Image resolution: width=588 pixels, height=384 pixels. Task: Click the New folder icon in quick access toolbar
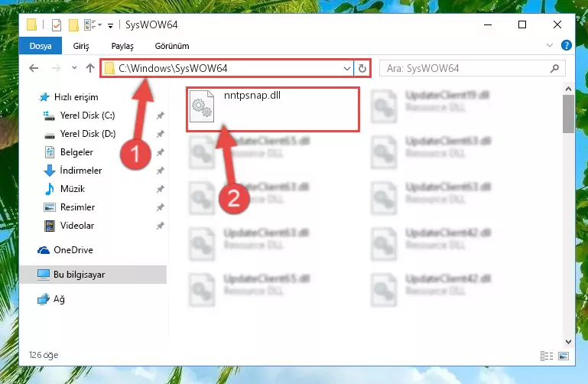[73, 25]
